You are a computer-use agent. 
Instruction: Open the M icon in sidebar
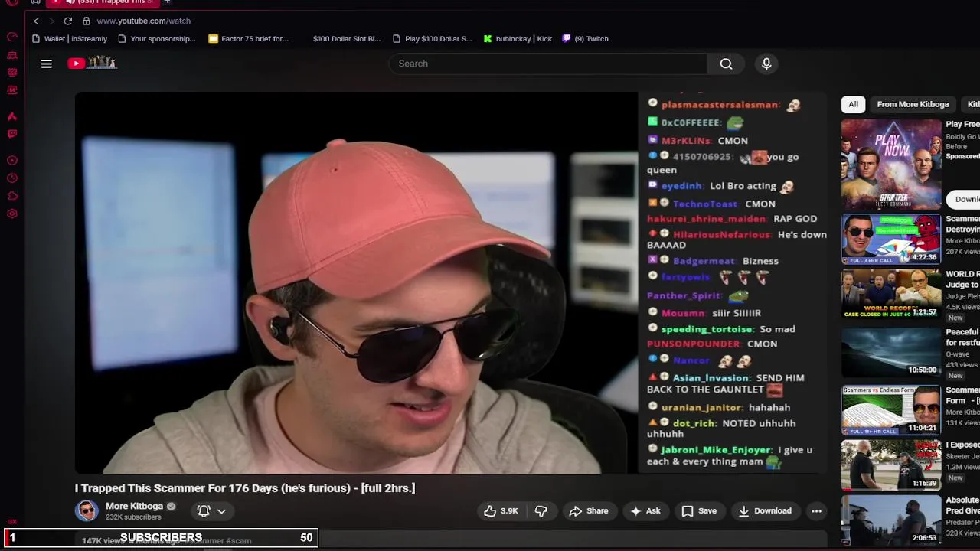pos(11,90)
